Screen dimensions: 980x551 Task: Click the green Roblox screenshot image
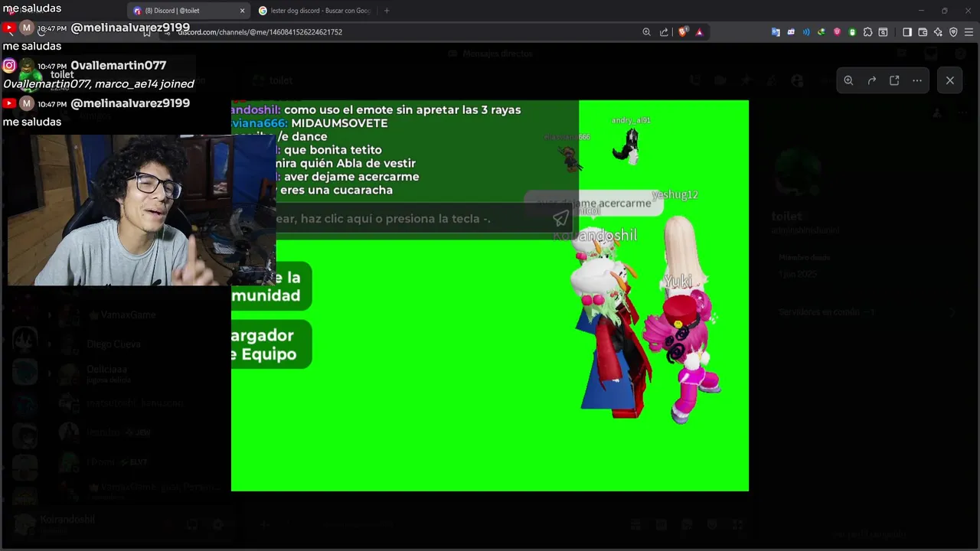[x=490, y=295]
